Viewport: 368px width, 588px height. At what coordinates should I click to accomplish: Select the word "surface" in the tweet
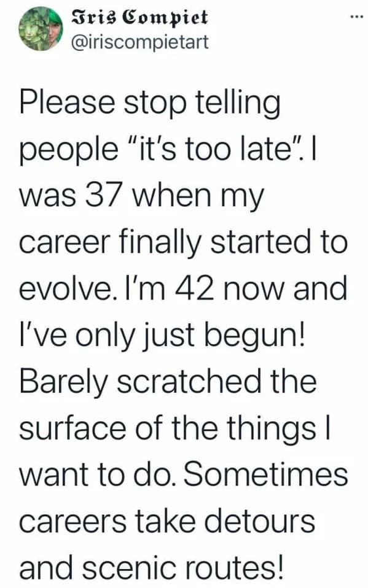(x=72, y=428)
